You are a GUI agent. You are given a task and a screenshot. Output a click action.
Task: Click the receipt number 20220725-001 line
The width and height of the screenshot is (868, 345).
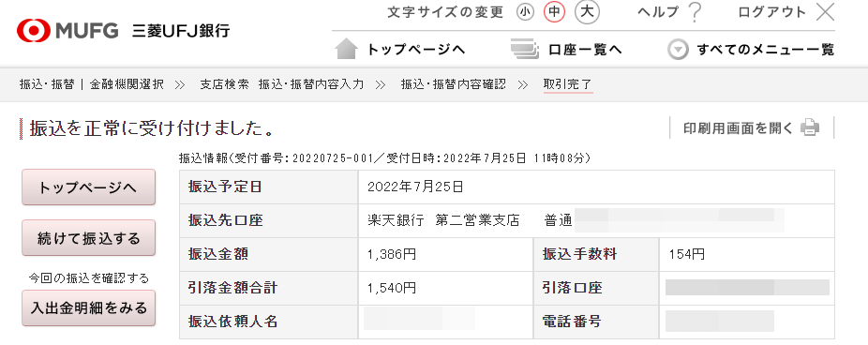tap(384, 158)
